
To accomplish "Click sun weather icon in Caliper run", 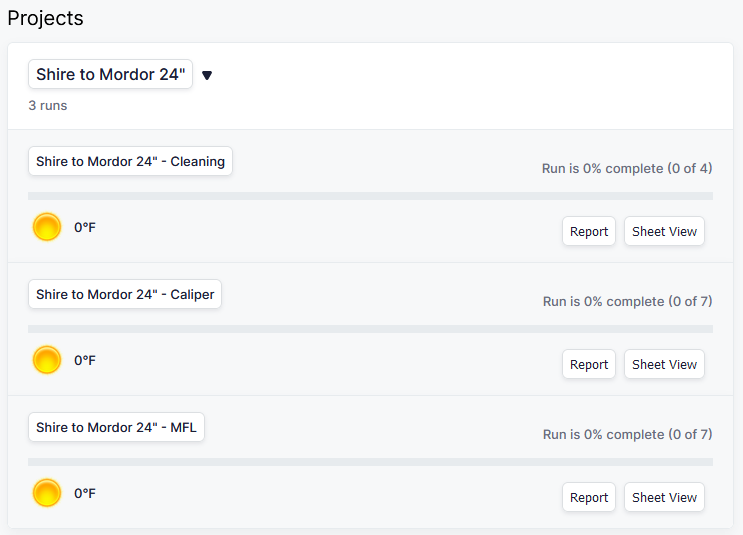I will 47,360.
